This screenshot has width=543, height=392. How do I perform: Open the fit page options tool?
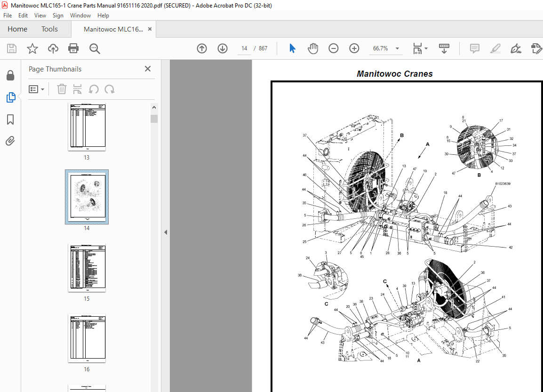point(417,48)
